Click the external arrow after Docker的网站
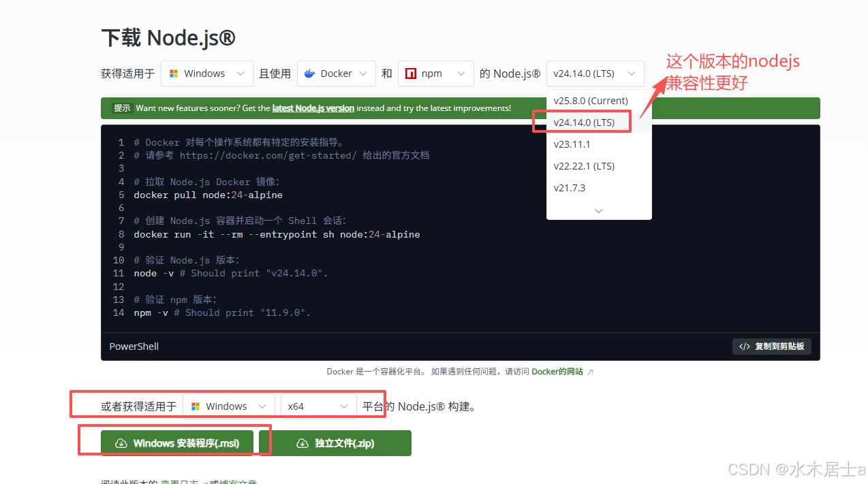The height and width of the screenshot is (484, 868). pos(590,372)
